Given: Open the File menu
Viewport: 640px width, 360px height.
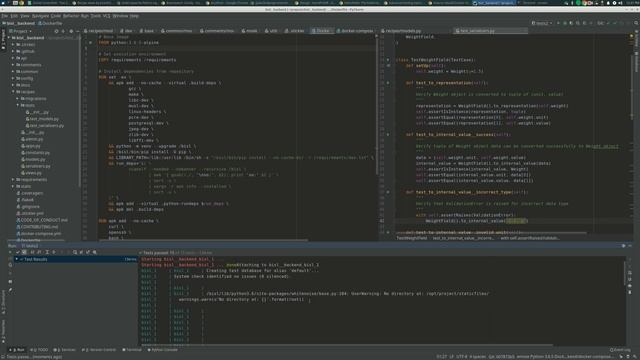Looking at the screenshot, I should point(4,16).
